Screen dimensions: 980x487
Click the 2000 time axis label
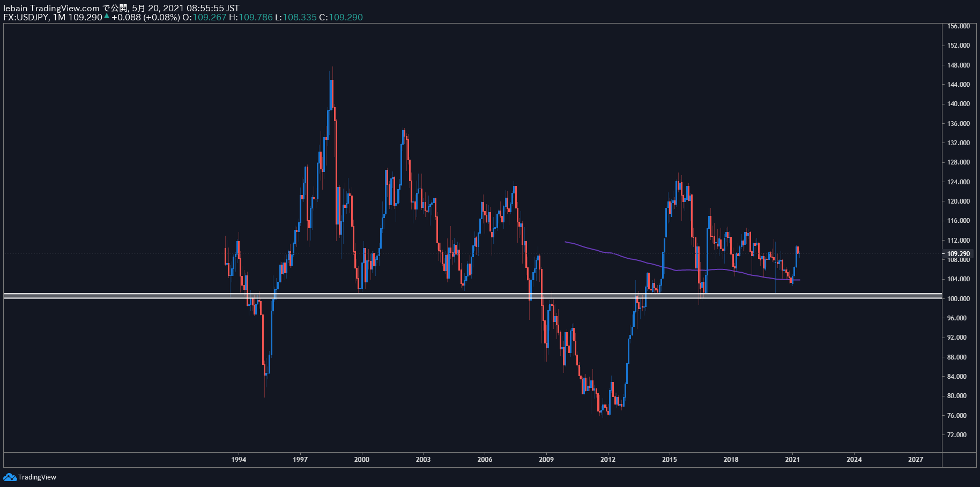[x=362, y=459]
